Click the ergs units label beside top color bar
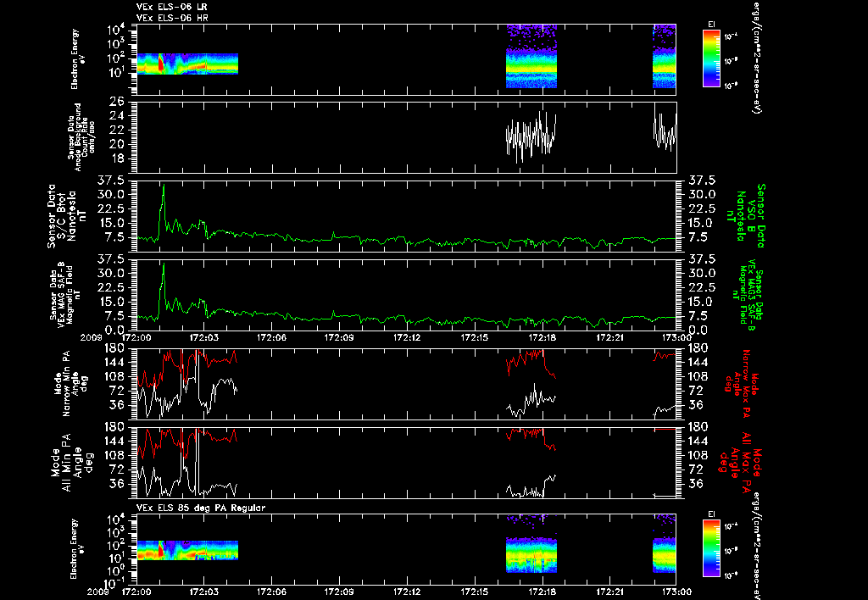The image size is (868, 600). 755,58
